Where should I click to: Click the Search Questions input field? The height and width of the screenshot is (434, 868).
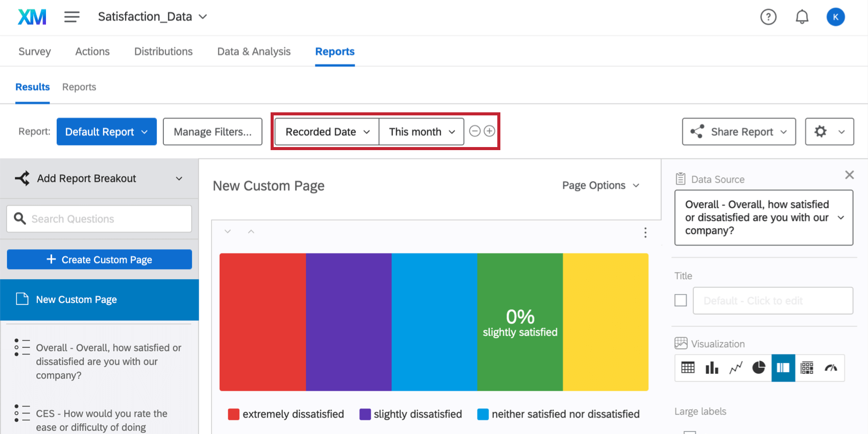[100, 219]
